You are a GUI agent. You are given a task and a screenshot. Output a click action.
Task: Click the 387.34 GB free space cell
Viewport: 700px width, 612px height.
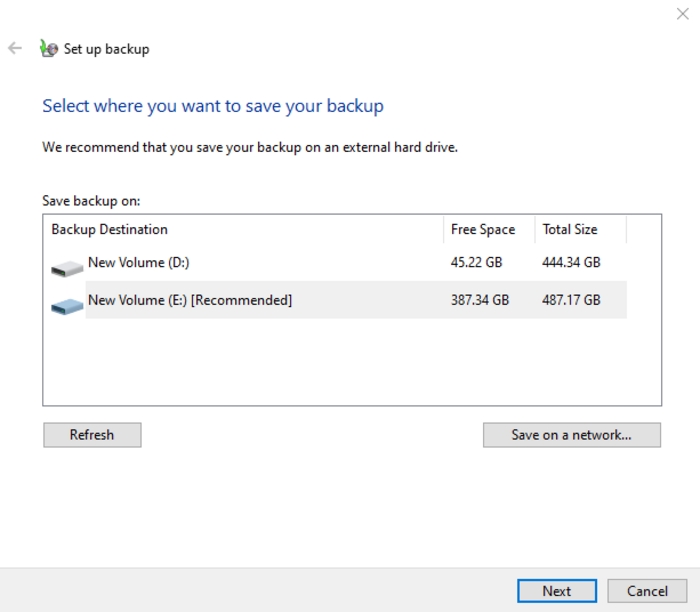click(480, 300)
